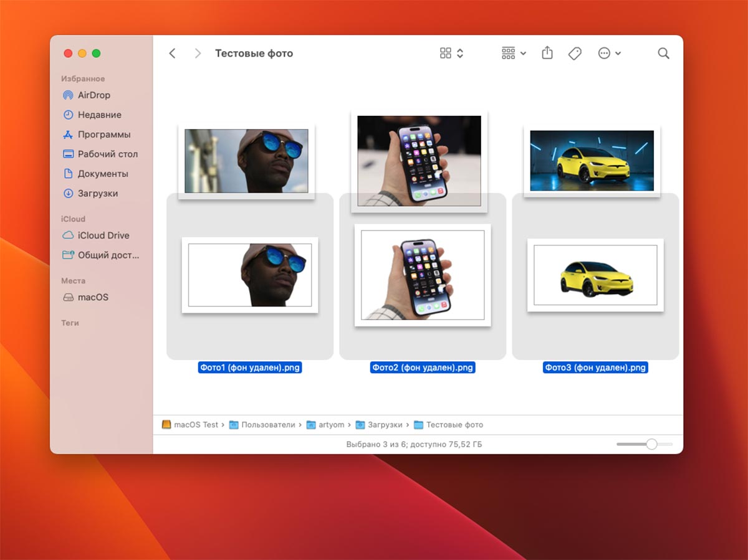This screenshot has height=560, width=748.
Task: Click file name Фото1 (фон удален).png
Action: pos(250,368)
